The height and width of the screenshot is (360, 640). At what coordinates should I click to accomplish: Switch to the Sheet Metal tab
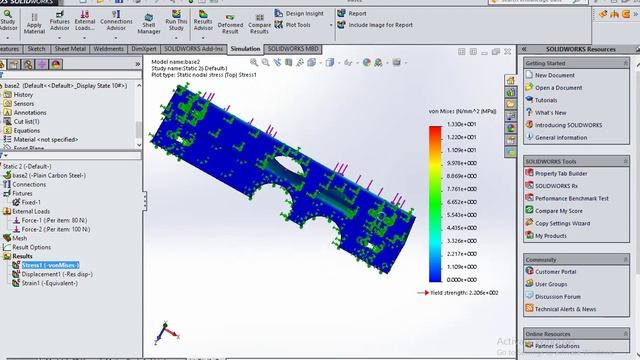(70, 49)
